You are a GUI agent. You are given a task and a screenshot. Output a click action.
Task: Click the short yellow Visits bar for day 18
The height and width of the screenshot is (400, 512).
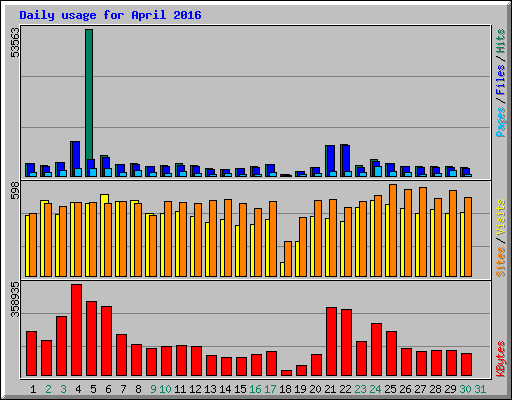(282, 269)
